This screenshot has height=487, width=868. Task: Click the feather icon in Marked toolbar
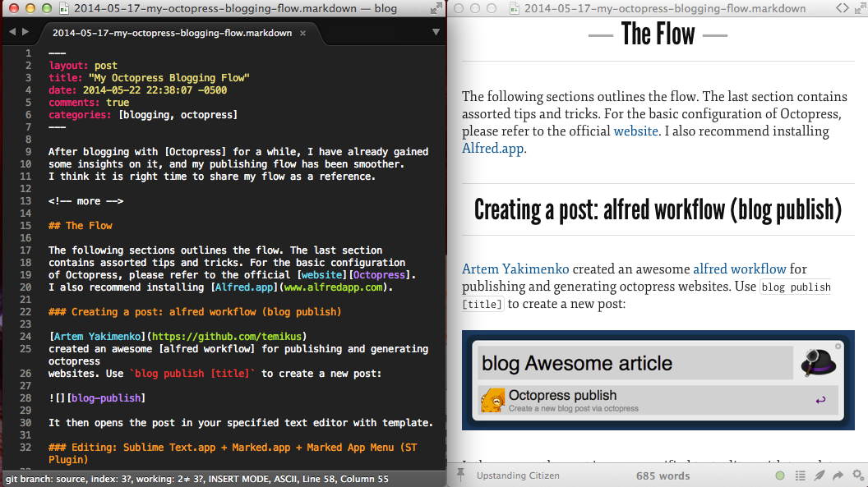point(820,476)
